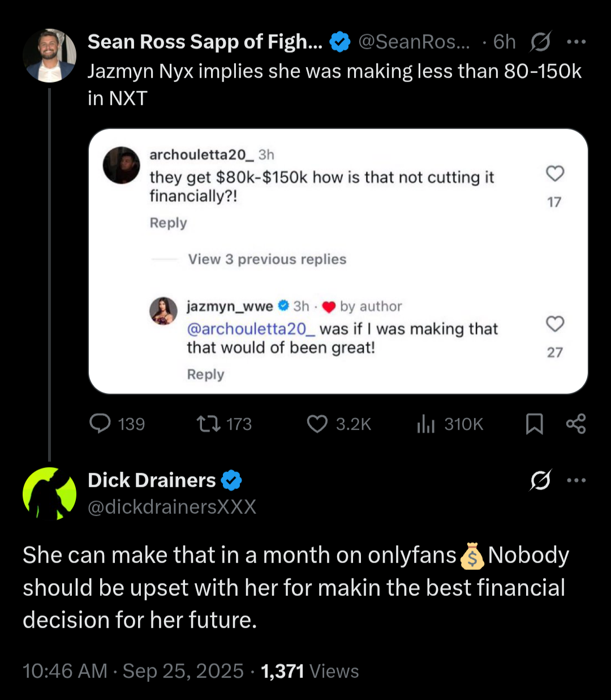Bookmark Sean Ross Sapp's tweet
This screenshot has height=700, width=611.
pos(534,423)
